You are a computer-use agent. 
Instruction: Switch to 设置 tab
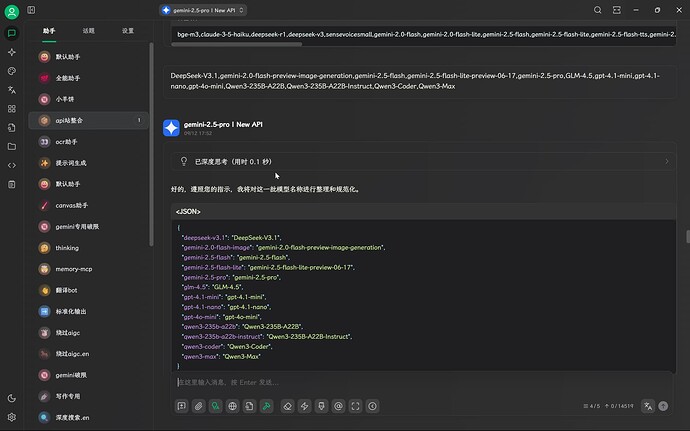tap(128, 31)
